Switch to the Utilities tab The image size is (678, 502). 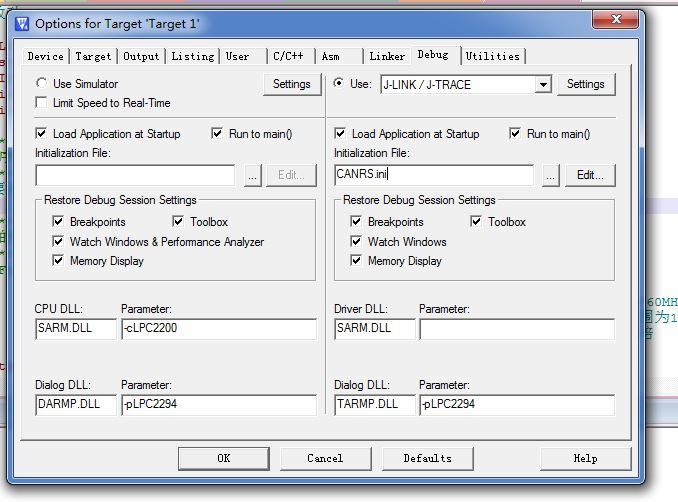click(493, 56)
